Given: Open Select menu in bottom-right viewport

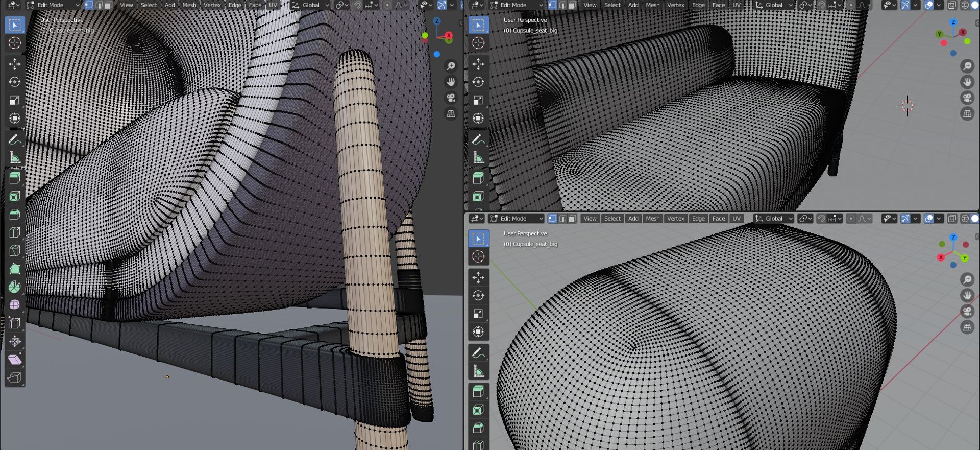Looking at the screenshot, I should 612,219.
